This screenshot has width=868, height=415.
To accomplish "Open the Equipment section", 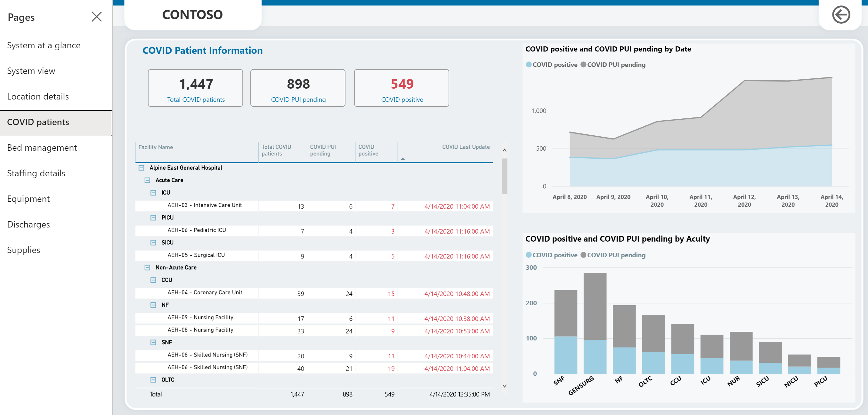I will point(28,199).
